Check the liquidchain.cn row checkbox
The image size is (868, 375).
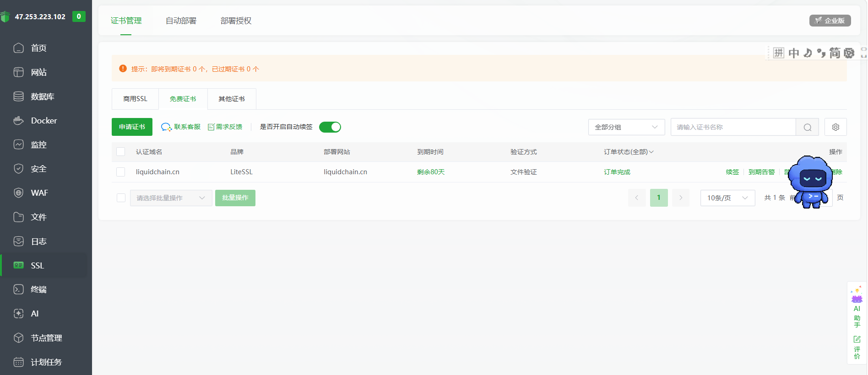coord(121,172)
